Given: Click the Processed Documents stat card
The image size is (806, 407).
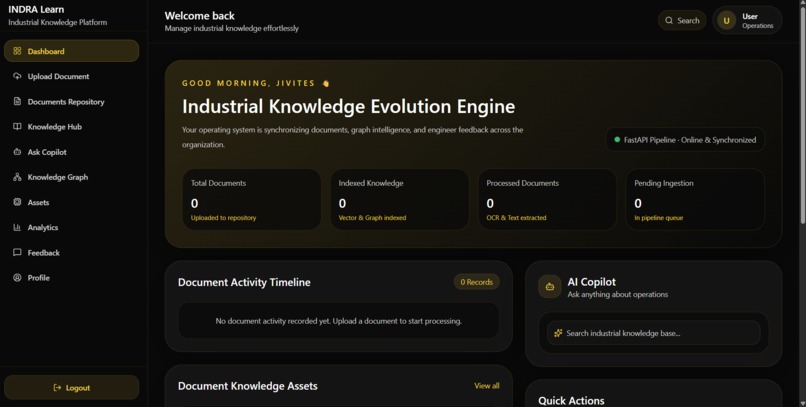Looking at the screenshot, I should point(547,199).
